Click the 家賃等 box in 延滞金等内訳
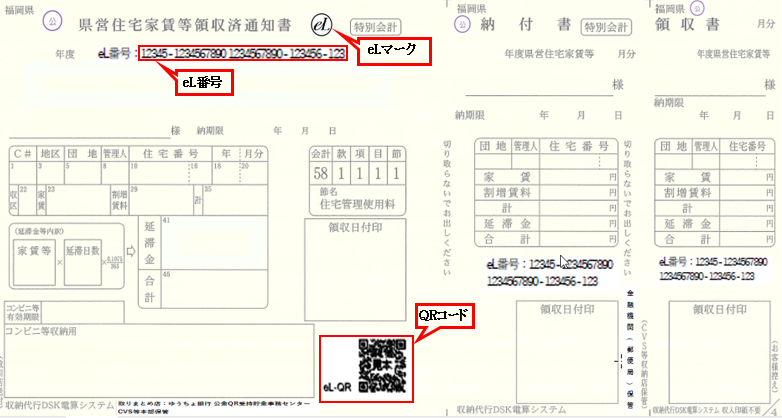The image size is (782, 418). click(x=34, y=262)
